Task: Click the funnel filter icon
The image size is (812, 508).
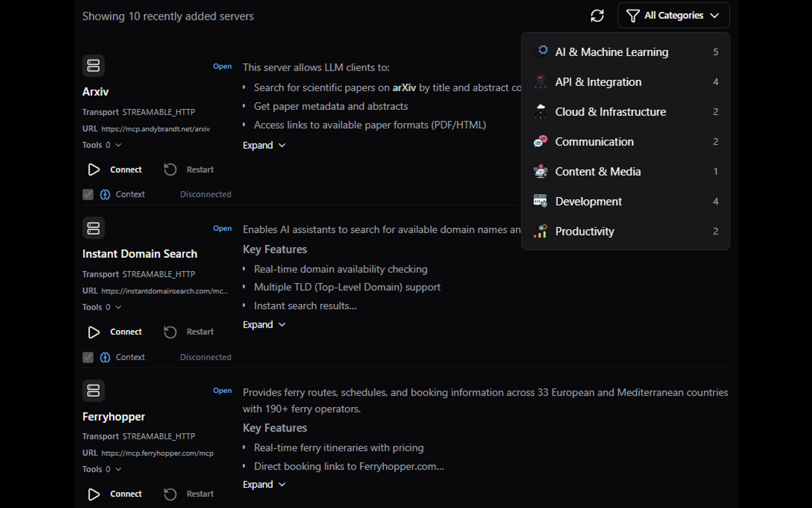Action: click(x=632, y=16)
